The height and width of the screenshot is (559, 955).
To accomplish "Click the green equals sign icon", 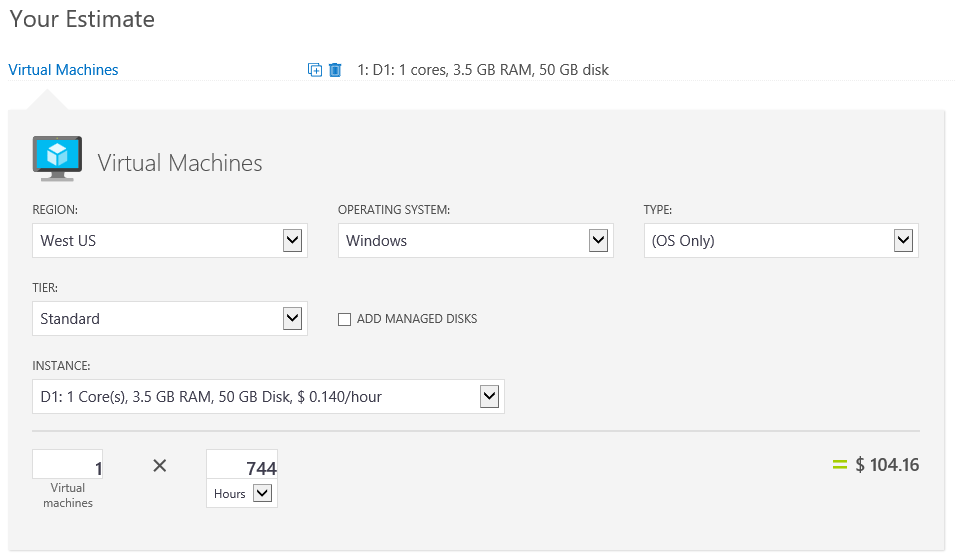I will (840, 465).
